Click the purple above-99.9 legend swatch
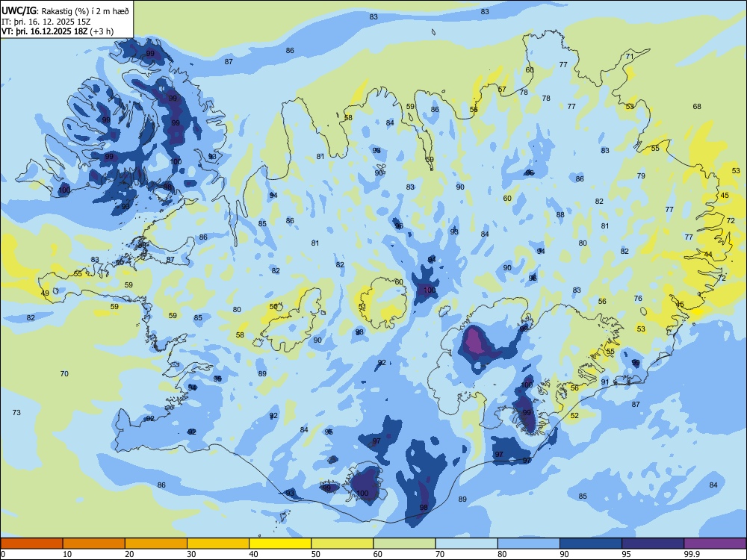Viewport: 747px width, 560px height. tap(715, 544)
